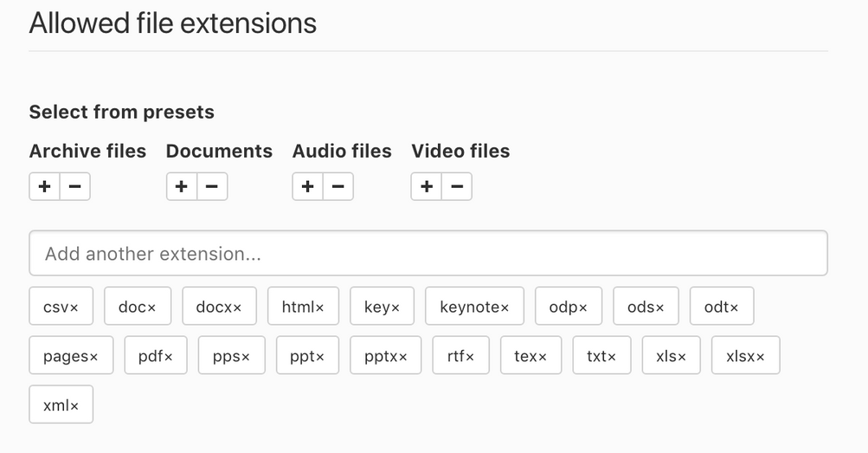The image size is (868, 453).
Task: Add the Video files preset
Action: (427, 186)
